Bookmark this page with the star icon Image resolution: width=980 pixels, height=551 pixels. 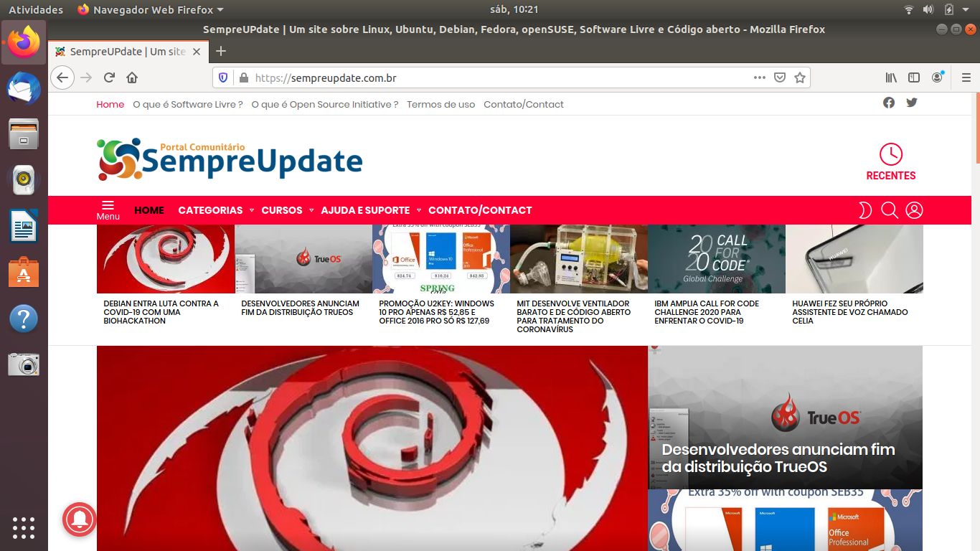click(800, 77)
